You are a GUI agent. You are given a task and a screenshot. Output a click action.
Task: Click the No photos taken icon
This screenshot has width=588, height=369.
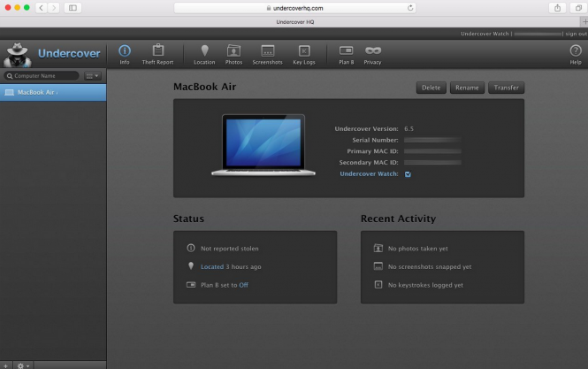tap(378, 248)
